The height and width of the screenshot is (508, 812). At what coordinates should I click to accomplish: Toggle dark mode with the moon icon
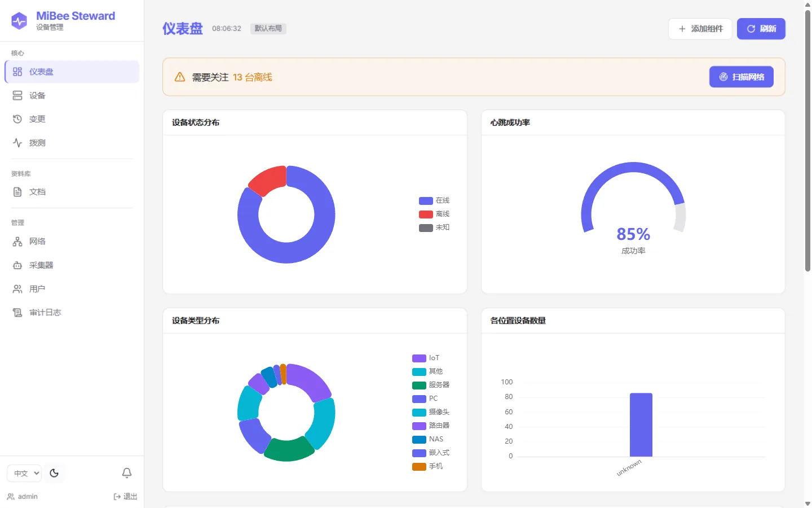[54, 473]
